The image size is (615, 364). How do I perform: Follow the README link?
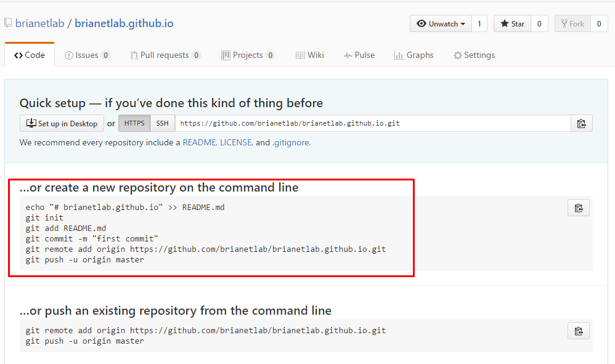(x=199, y=143)
